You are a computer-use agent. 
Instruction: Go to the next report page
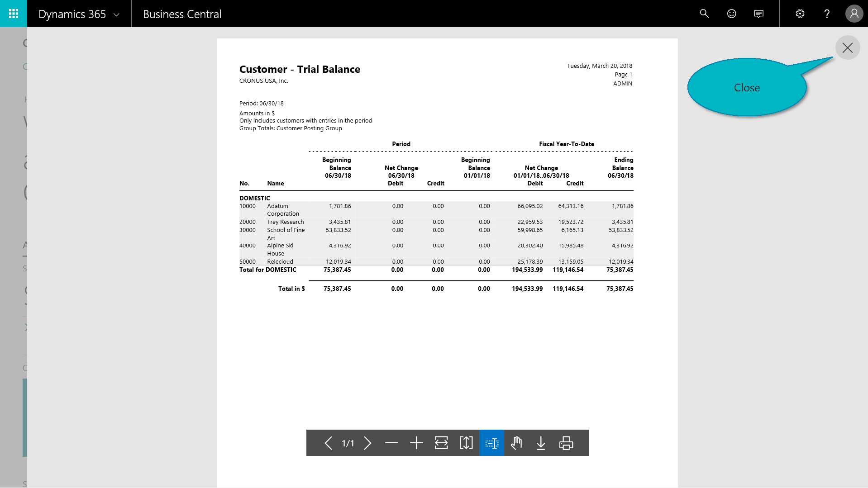pos(367,443)
